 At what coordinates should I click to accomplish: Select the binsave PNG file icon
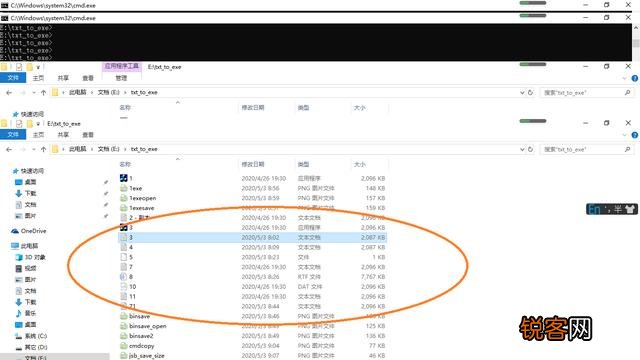point(124,316)
